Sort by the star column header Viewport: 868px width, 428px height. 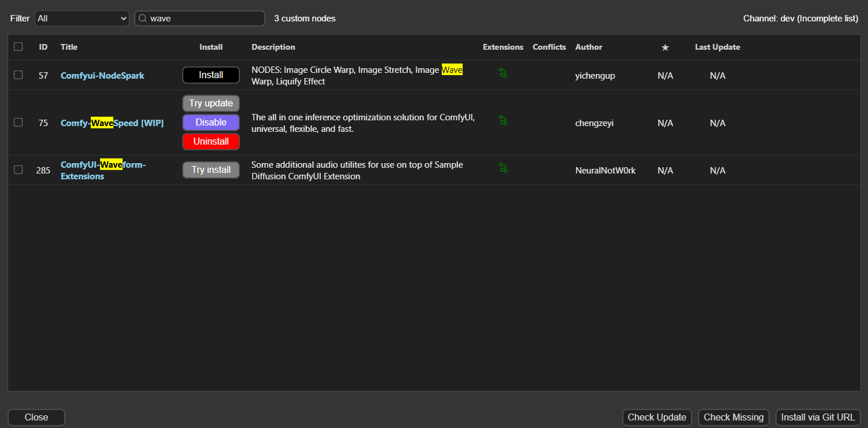[x=665, y=47]
